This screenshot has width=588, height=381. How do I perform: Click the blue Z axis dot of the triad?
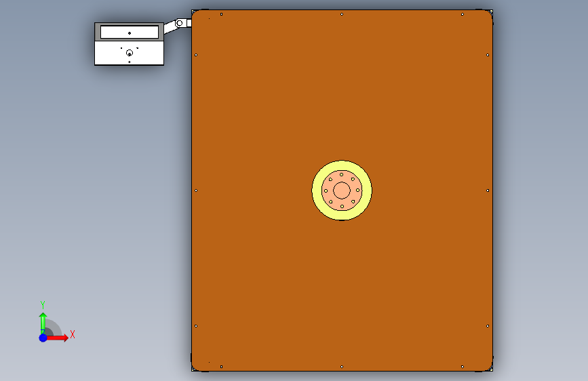[x=43, y=338]
